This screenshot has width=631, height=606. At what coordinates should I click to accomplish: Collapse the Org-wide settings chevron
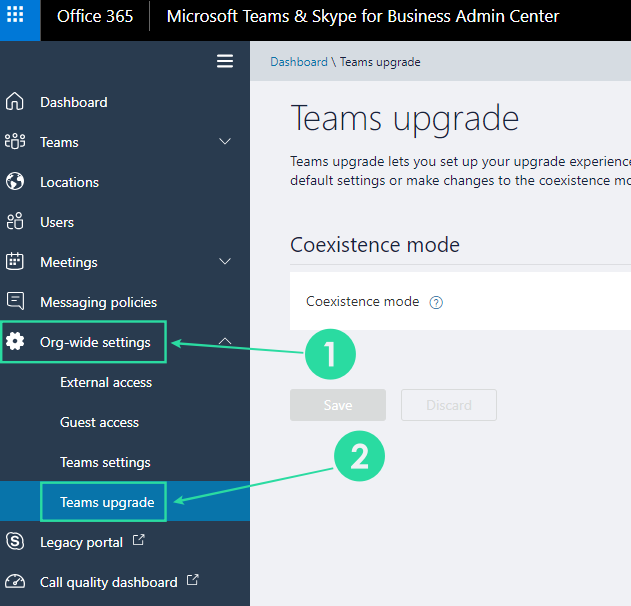coord(225,342)
